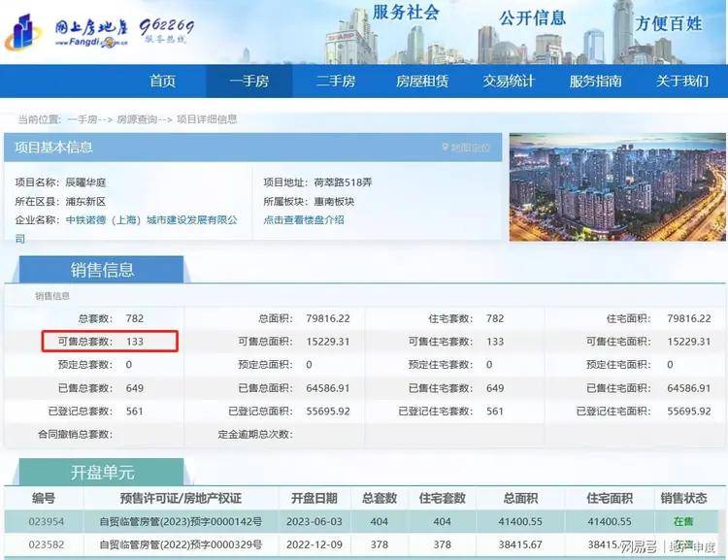This screenshot has height=560, width=728.
Task: Click the 地图定位 map pin icon
Action: pyautogui.click(x=447, y=148)
